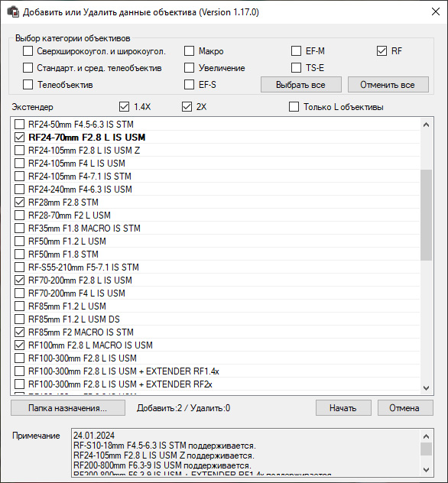Click the lens list scrollbar thumb
Viewport: 448px width, 483px height.
point(426,215)
